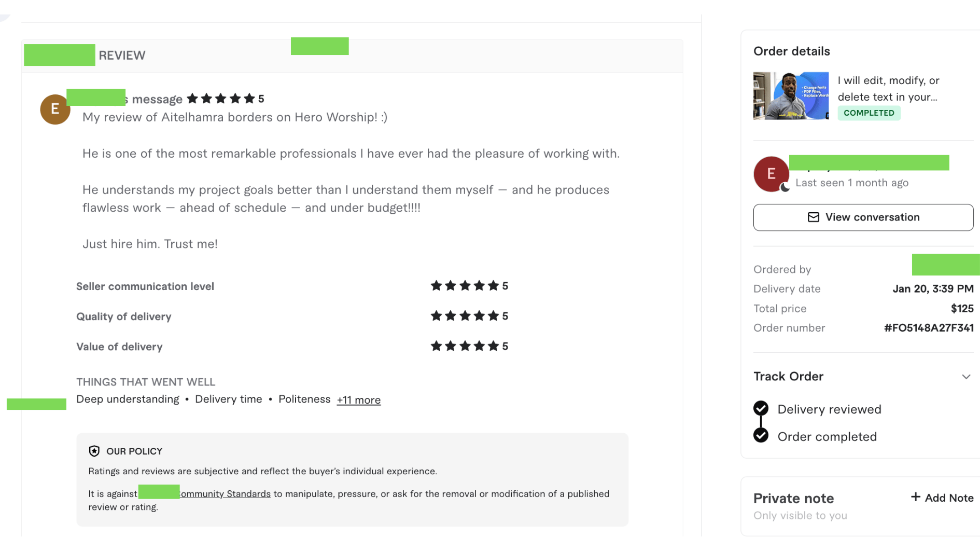The width and height of the screenshot is (980, 551).
Task: Click the order number #FO5148A27F341
Action: click(x=928, y=328)
